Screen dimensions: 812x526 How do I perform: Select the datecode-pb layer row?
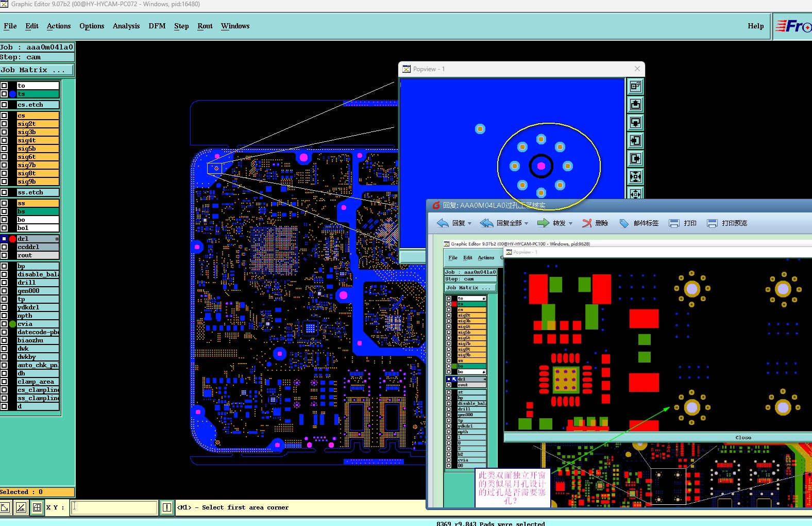[x=38, y=332]
